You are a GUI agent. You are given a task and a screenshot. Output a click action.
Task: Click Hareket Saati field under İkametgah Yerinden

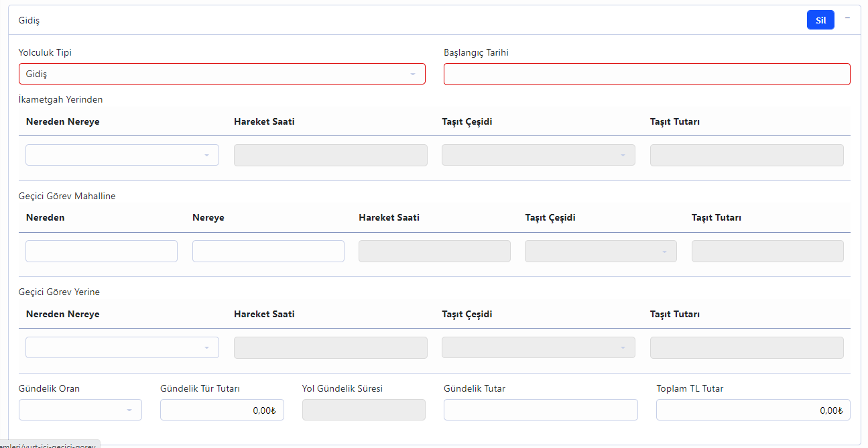pyautogui.click(x=330, y=155)
